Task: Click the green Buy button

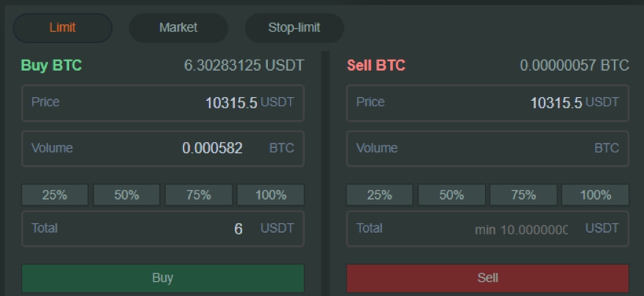Action: [x=163, y=278]
